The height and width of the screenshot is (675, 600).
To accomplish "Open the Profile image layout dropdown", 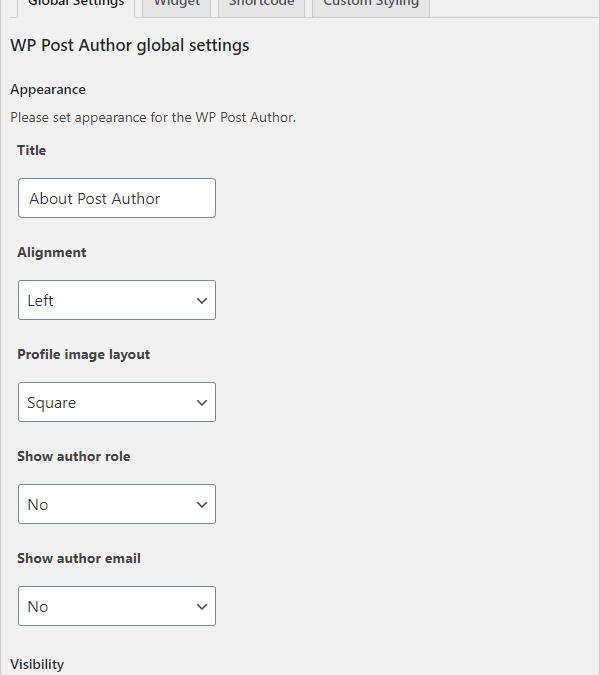I will click(117, 402).
